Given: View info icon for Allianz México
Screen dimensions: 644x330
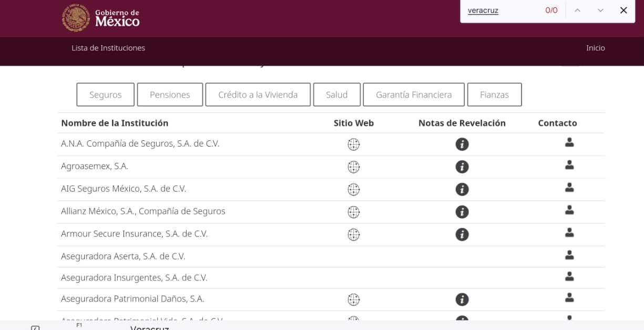Looking at the screenshot, I should (462, 212).
